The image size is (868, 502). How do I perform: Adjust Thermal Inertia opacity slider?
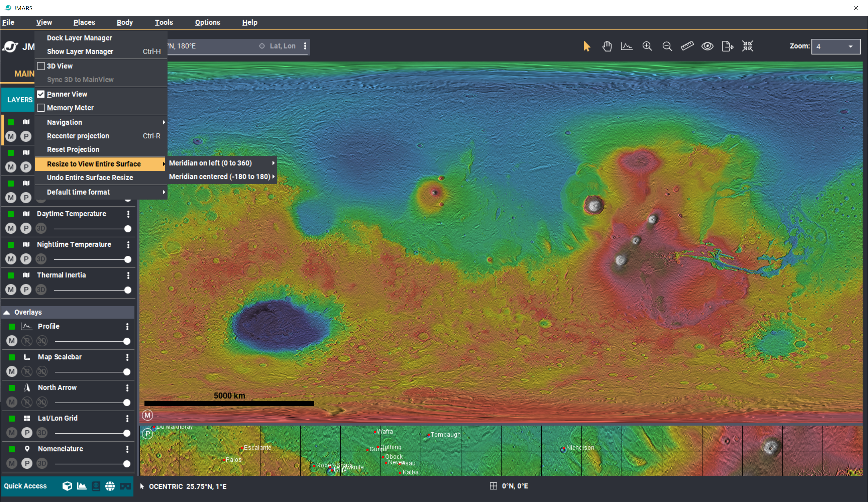(91, 290)
